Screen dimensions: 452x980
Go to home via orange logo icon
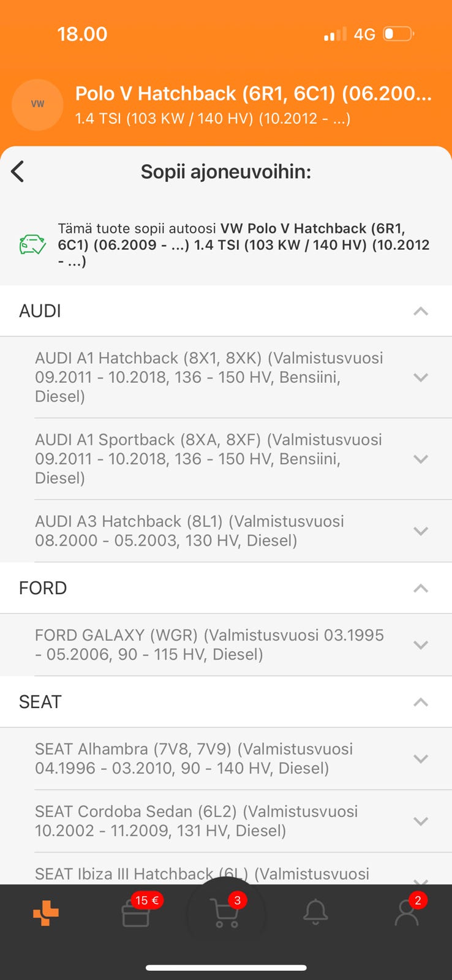point(46,913)
